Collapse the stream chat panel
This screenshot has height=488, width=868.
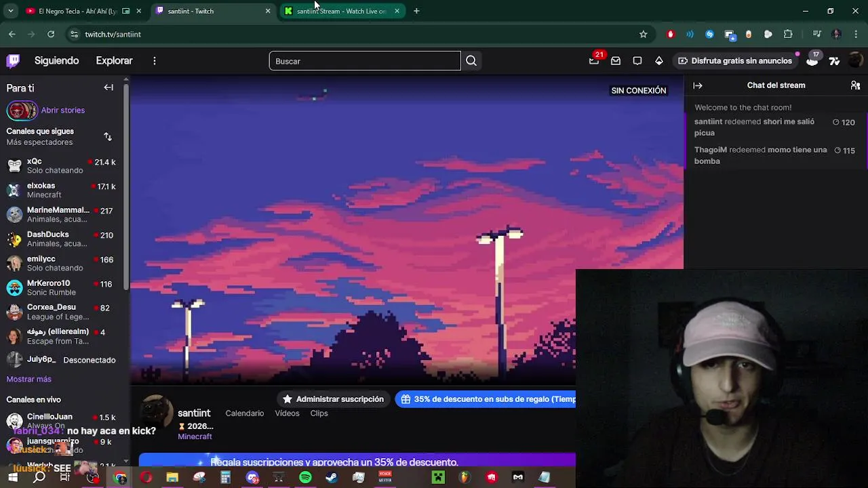698,85
